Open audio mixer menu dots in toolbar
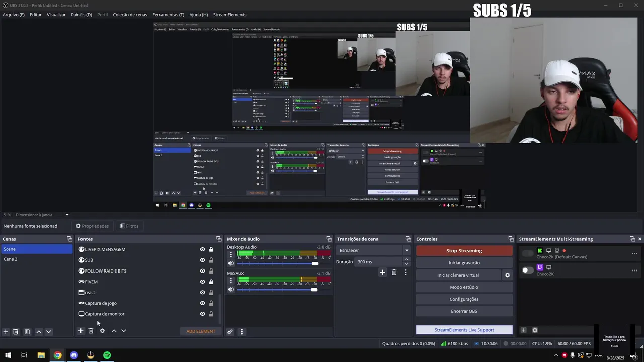Viewport: 644px width, 362px height. tap(242, 332)
